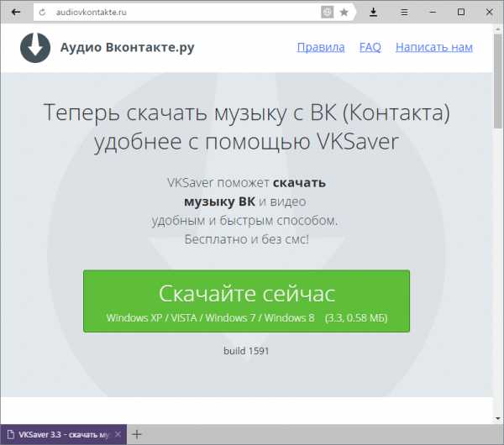Open a new tab with plus button
This screenshot has width=504, height=445.
137,434
